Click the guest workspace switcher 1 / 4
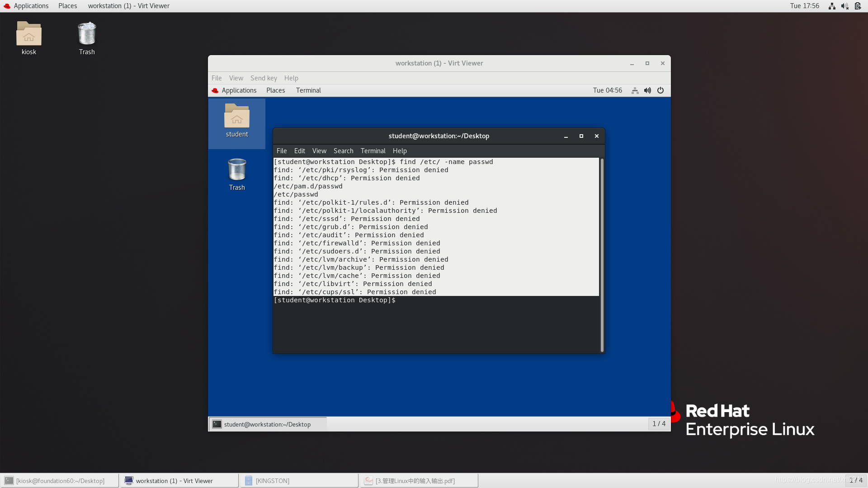868x488 pixels. click(659, 424)
